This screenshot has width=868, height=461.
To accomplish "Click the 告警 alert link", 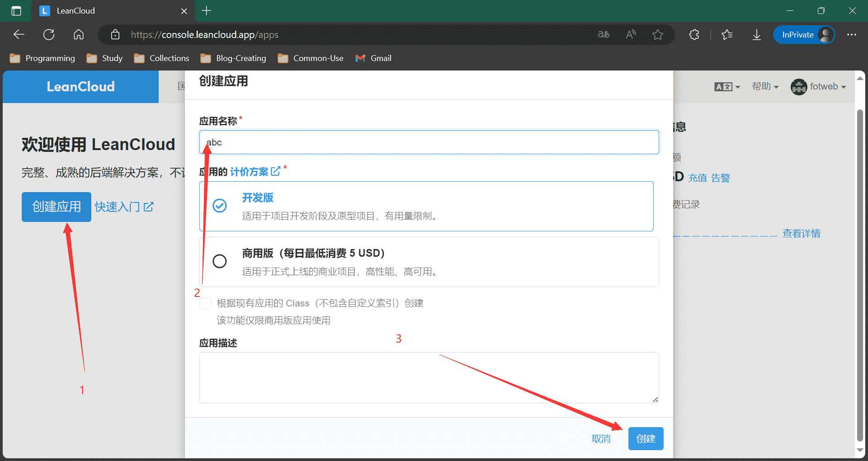I will [x=721, y=178].
